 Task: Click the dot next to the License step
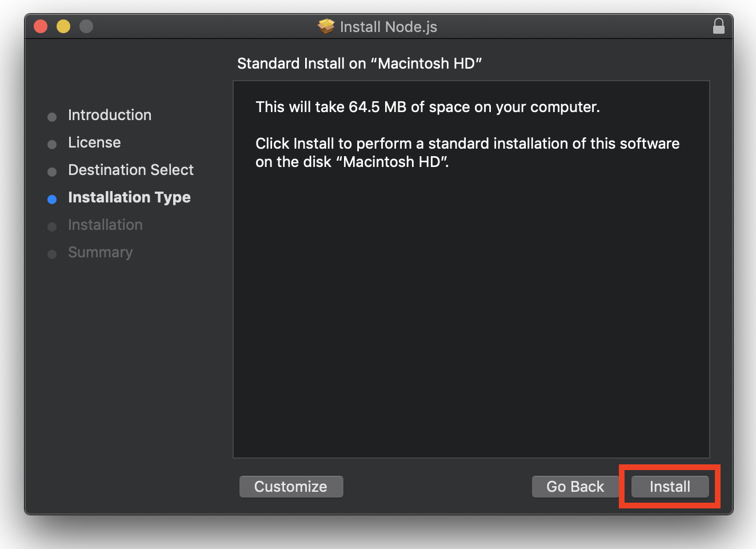[52, 144]
